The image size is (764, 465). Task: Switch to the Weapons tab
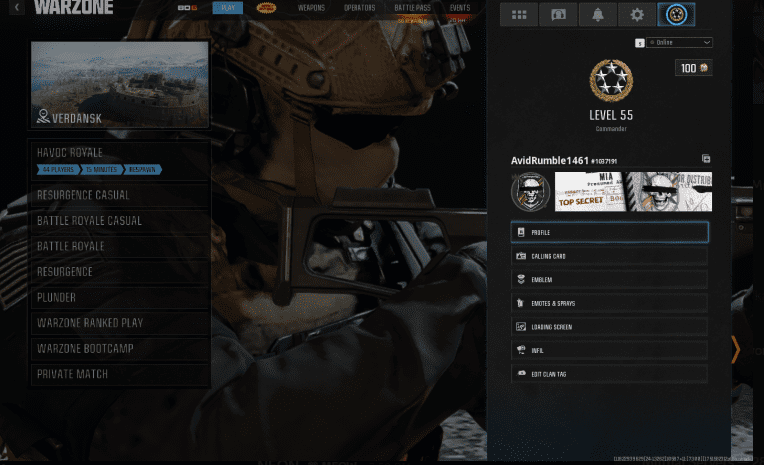click(311, 8)
